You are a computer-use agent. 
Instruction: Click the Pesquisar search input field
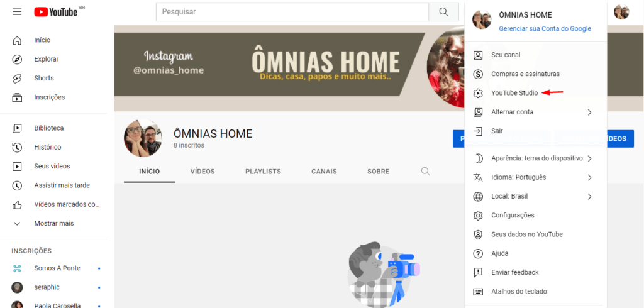coord(292,12)
